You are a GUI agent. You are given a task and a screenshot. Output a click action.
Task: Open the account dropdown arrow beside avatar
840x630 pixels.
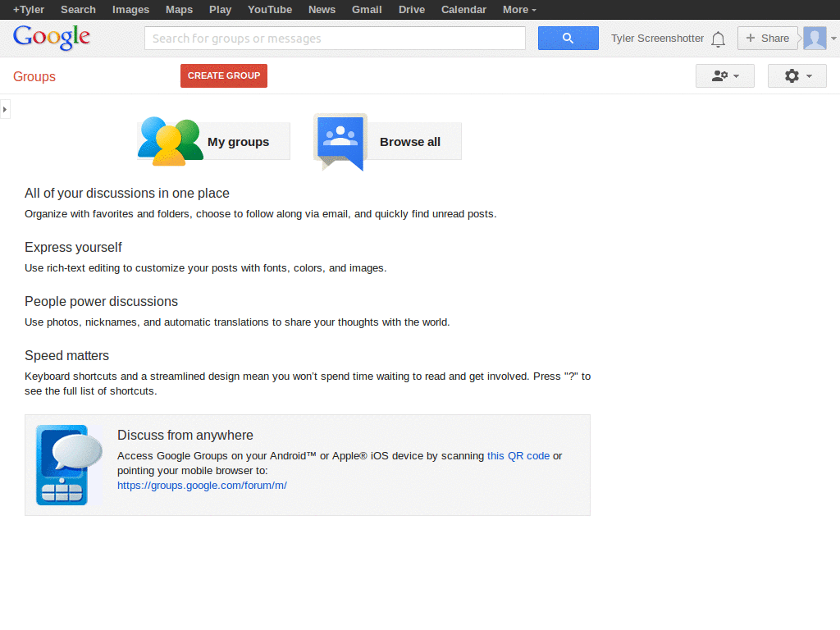pos(833,39)
